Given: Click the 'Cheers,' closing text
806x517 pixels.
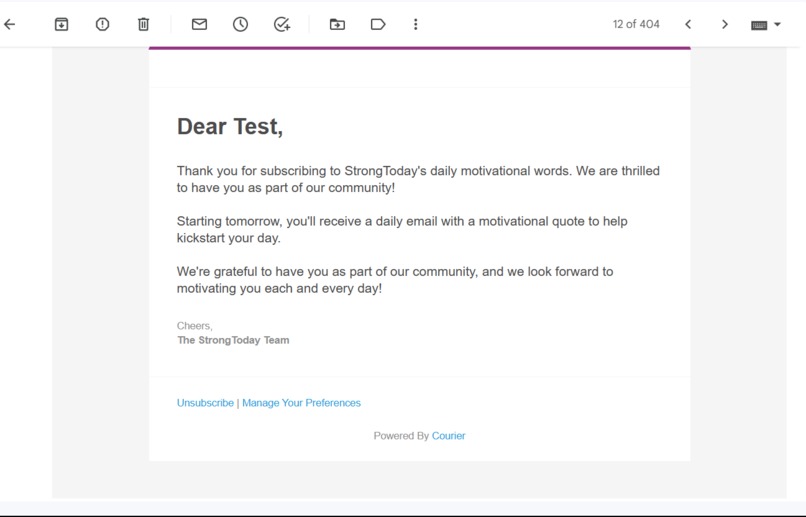Looking at the screenshot, I should 194,326.
